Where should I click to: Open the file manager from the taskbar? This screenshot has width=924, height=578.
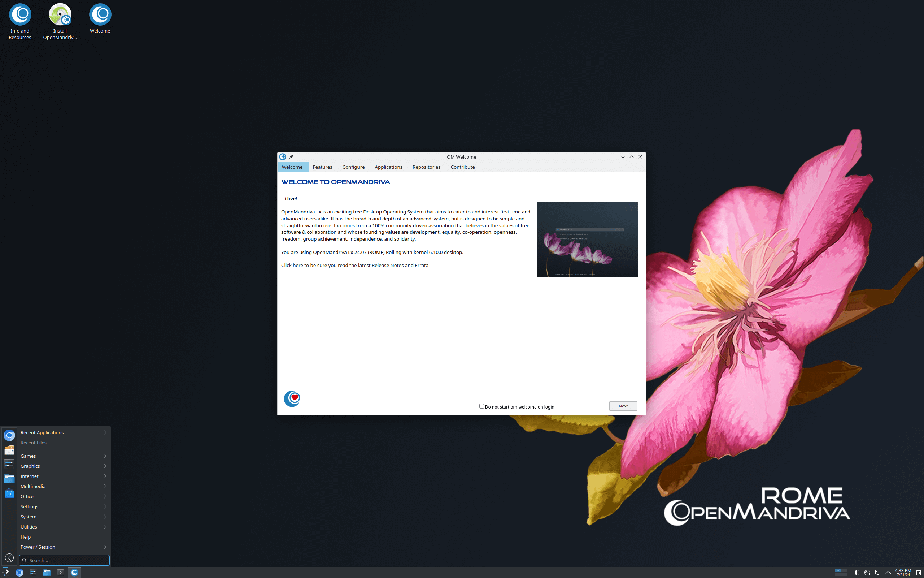click(x=47, y=572)
